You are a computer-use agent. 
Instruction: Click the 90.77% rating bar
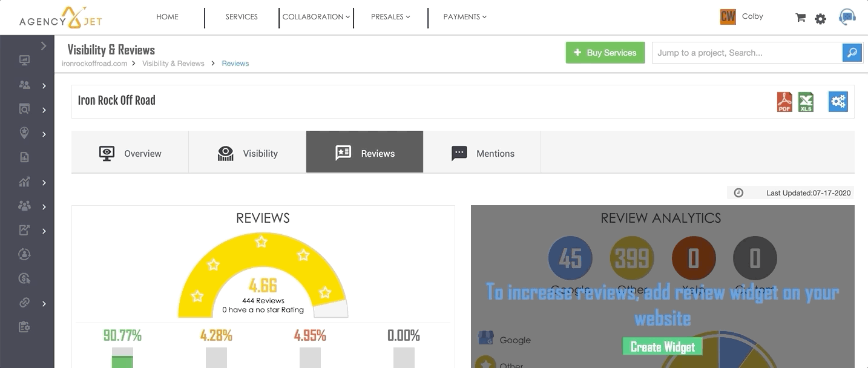pyautogui.click(x=122, y=357)
